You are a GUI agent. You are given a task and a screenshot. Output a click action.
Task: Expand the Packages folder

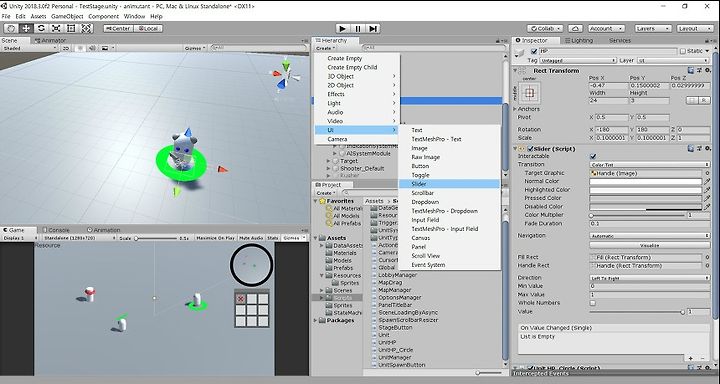316,321
